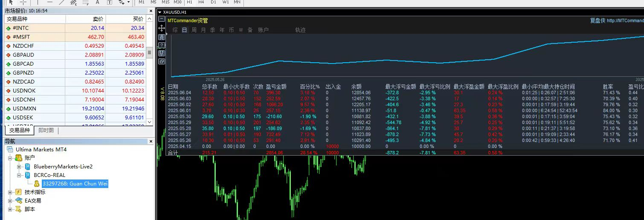Select the GBPNZD symbol row

point(75,72)
